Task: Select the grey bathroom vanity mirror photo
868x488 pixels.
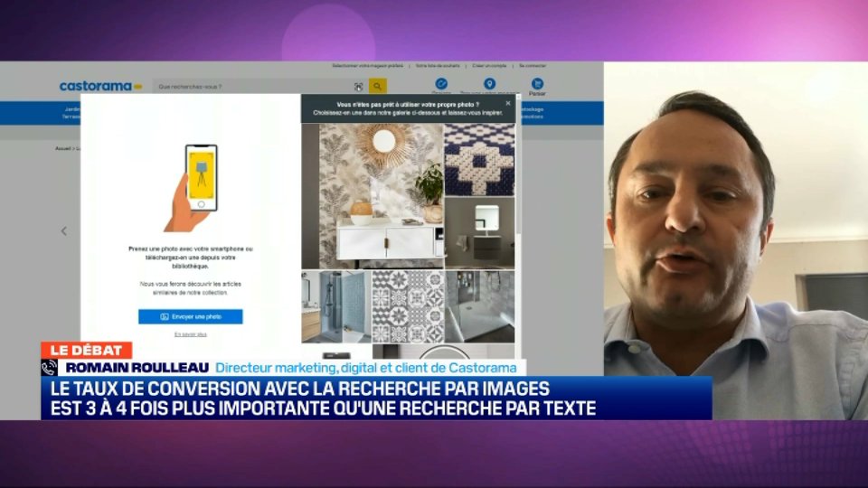Action: pyautogui.click(x=479, y=233)
